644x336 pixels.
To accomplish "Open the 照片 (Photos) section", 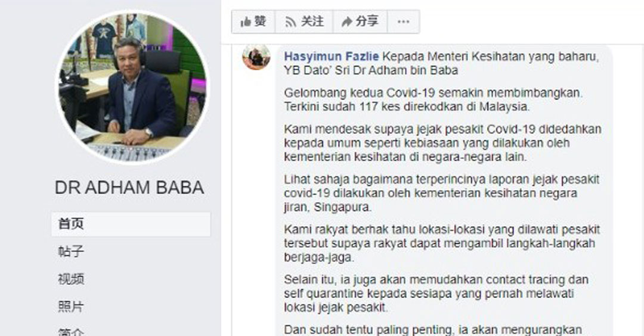I will click(71, 306).
